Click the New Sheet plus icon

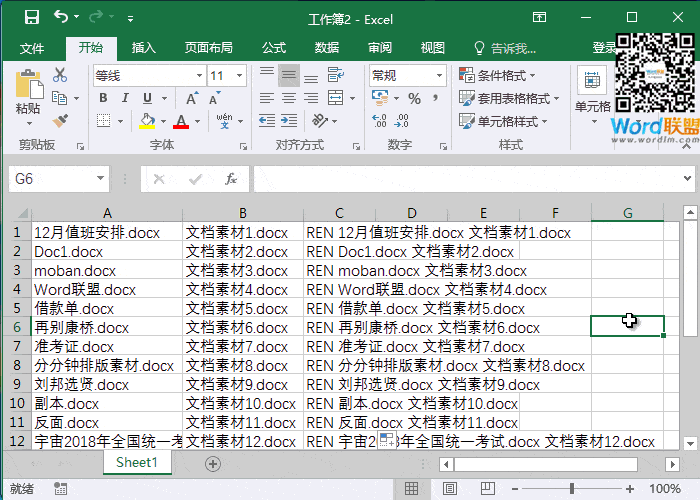[x=213, y=464]
